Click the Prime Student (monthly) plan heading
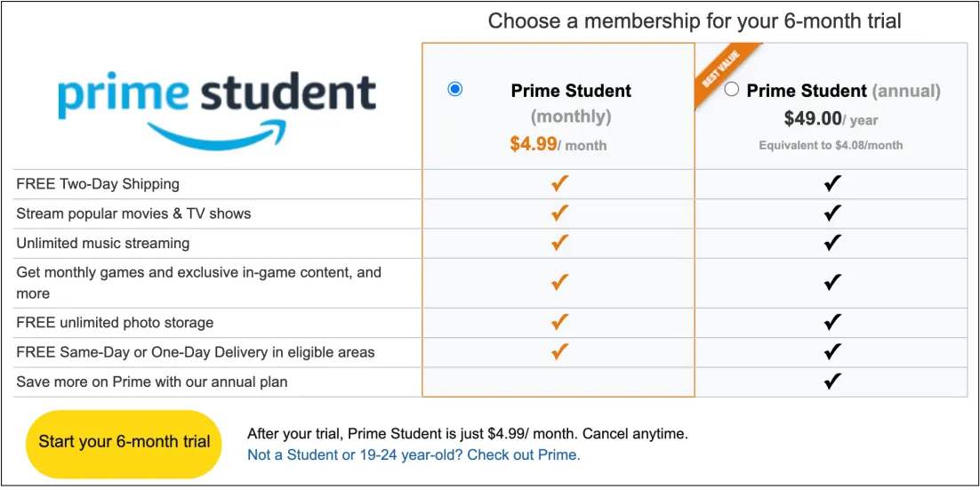 (571, 103)
